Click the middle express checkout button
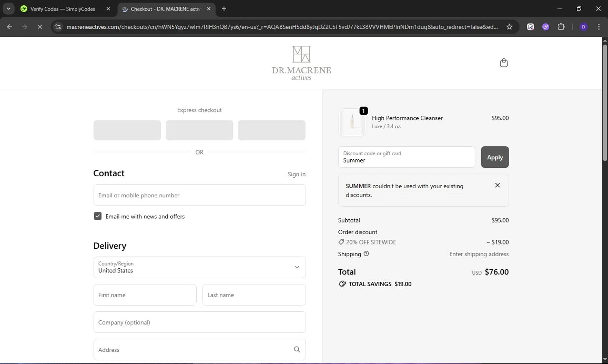 (x=199, y=130)
